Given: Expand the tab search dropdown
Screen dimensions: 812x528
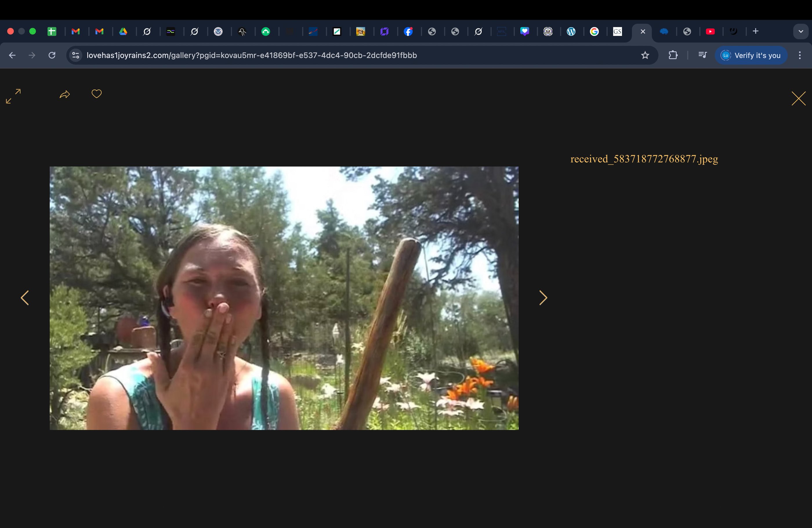Looking at the screenshot, I should 800,31.
